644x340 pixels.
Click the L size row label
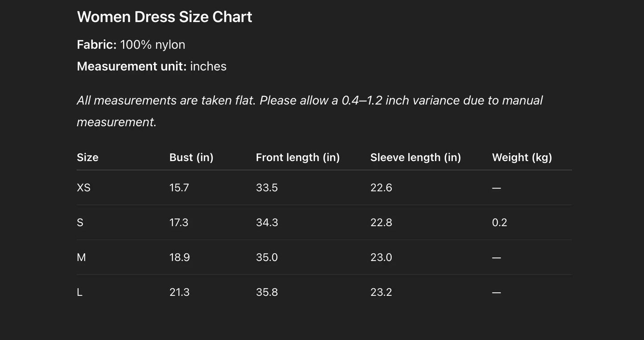click(80, 292)
